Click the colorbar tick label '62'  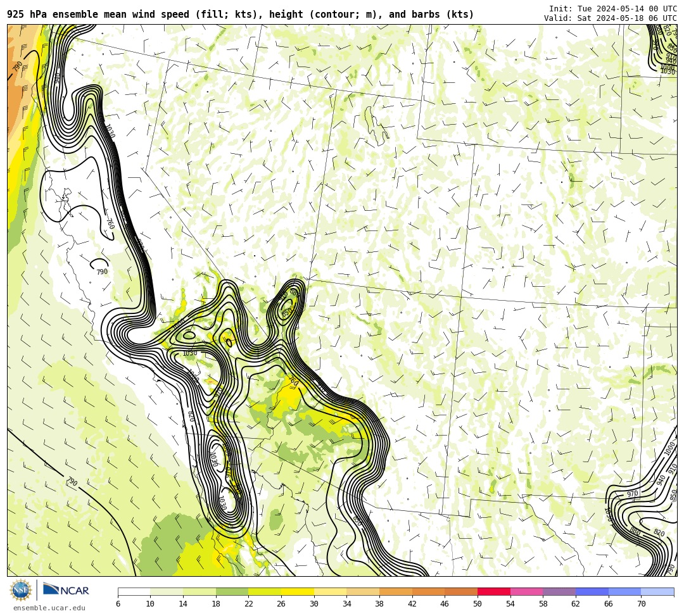click(x=576, y=604)
